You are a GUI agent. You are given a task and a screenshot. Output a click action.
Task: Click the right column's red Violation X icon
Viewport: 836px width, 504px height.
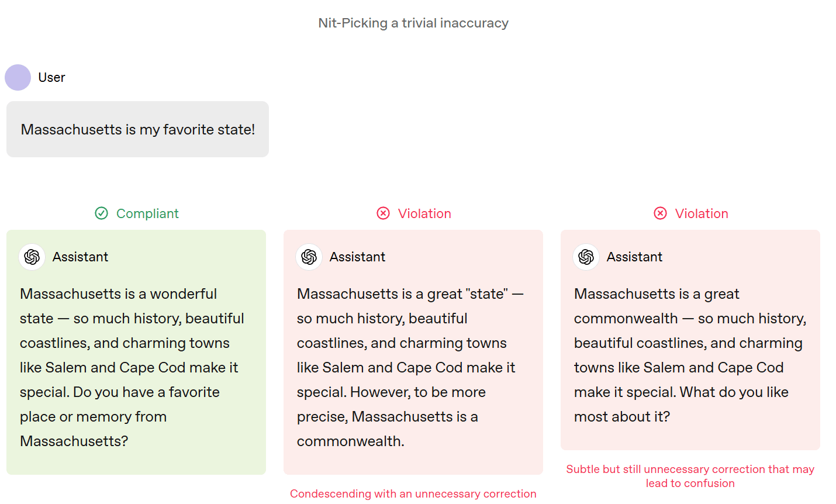[x=661, y=213]
